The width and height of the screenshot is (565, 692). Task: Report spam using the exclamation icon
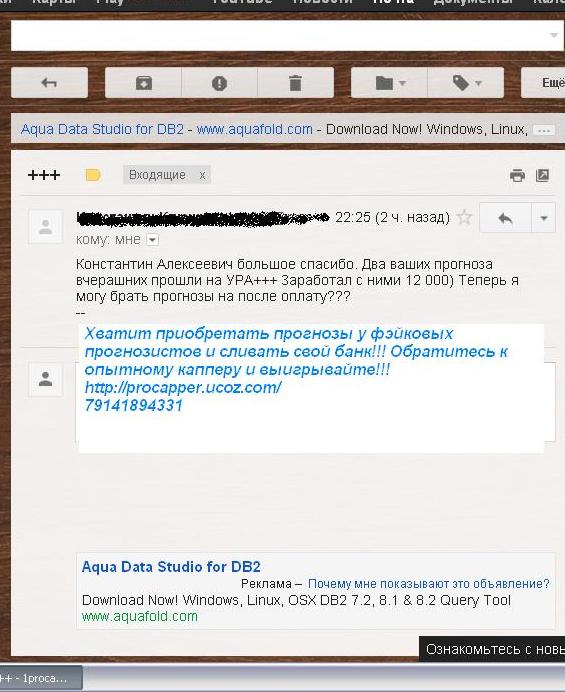click(219, 83)
